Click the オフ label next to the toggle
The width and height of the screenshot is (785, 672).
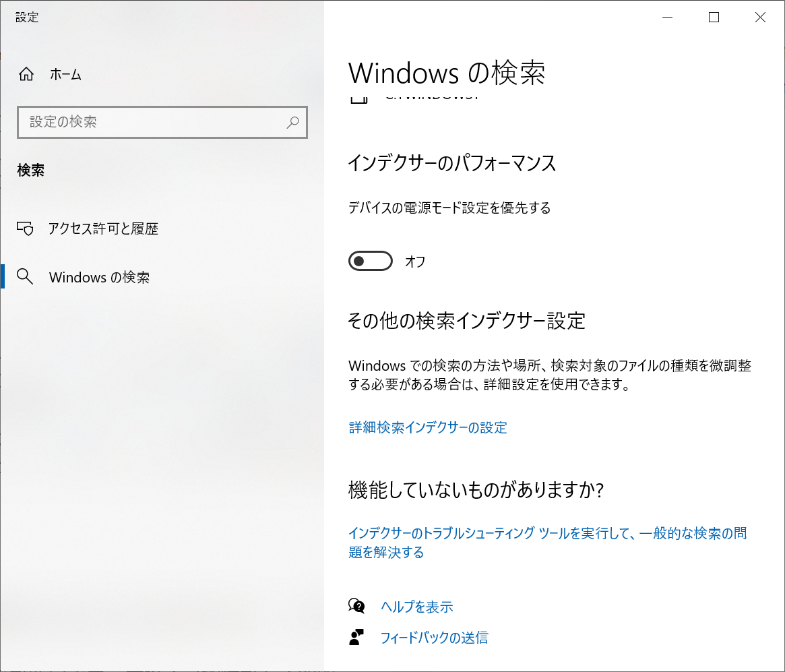415,262
